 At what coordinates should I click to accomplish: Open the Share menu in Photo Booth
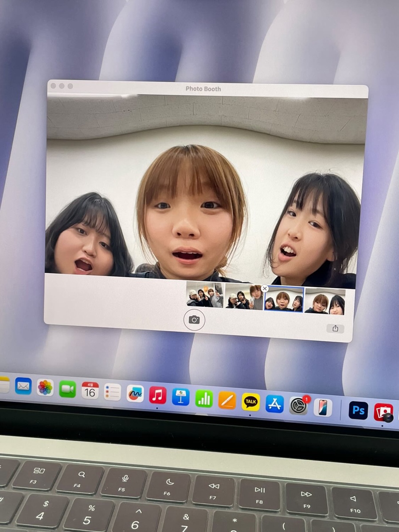click(335, 328)
